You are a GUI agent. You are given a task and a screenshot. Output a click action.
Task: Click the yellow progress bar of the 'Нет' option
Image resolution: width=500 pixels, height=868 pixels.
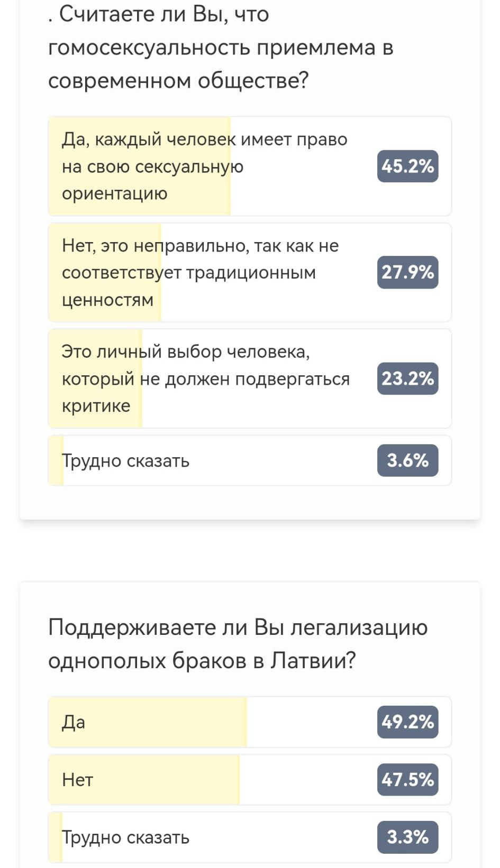(144, 780)
